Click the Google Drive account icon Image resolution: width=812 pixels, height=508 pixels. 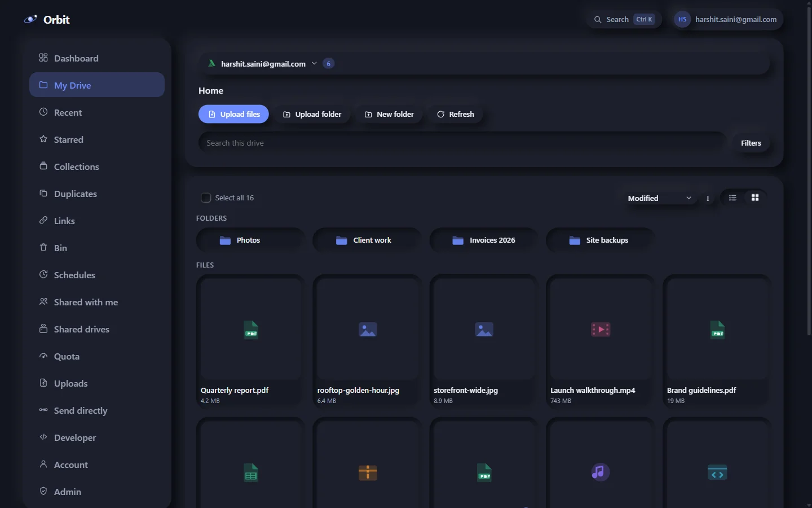click(x=212, y=64)
